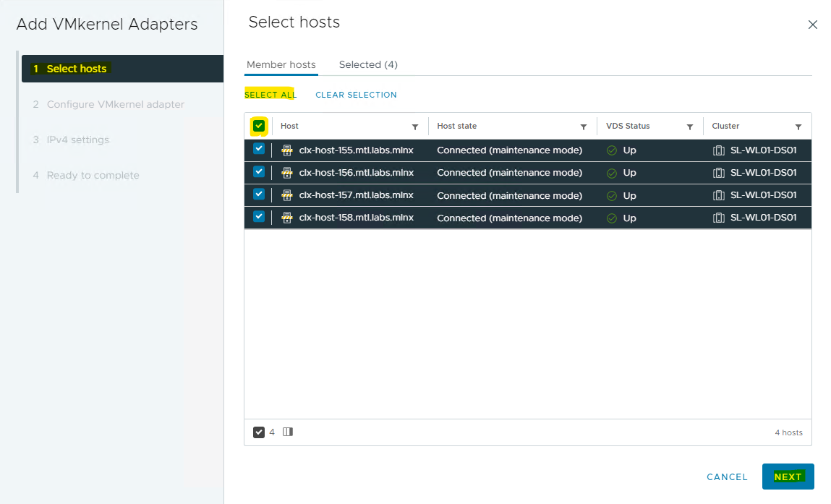Click SL-WL01-DS01 cluster name in clx-host-157 row

[x=764, y=195]
